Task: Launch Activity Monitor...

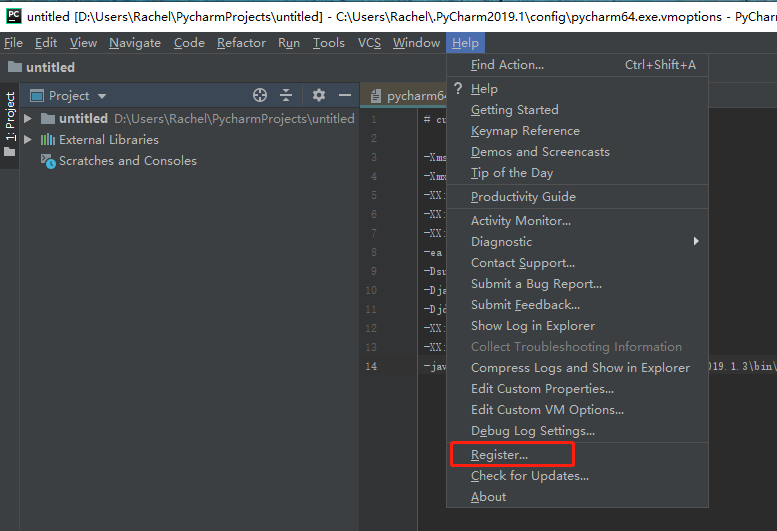Action: click(577, 221)
